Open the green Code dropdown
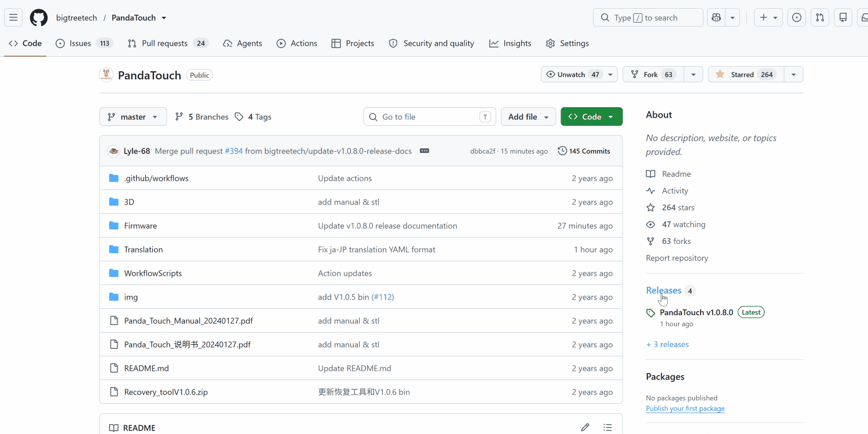868x434 pixels. pos(592,116)
